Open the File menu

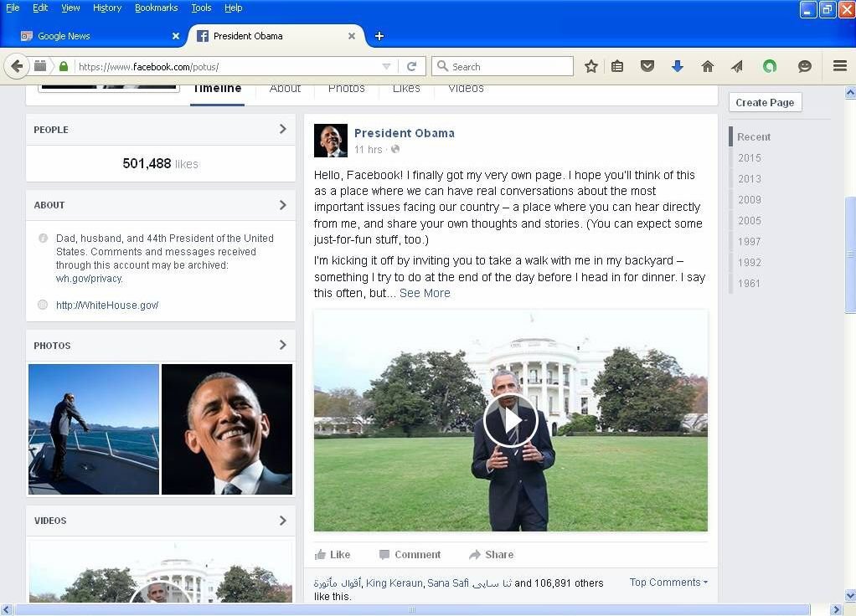13,8
